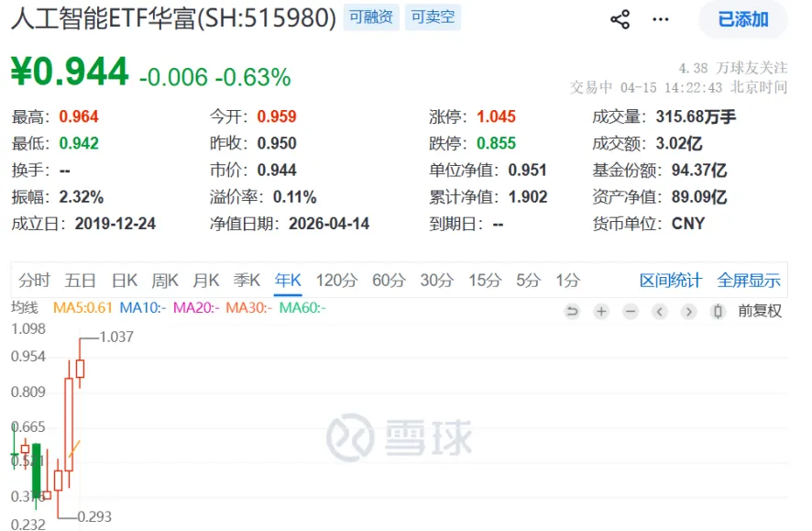Click the 涨停 value 1.045
This screenshot has width=812, height=531.
coord(496,116)
